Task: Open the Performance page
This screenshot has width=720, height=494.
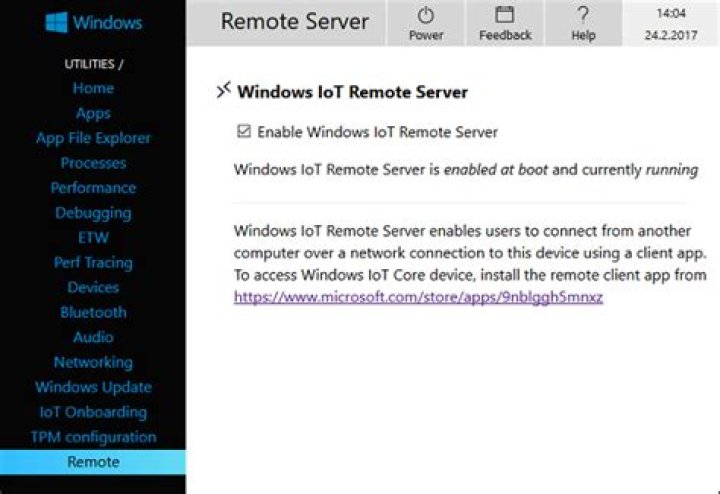Action: [93, 188]
